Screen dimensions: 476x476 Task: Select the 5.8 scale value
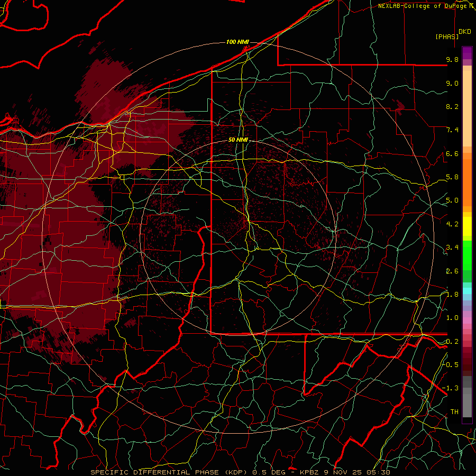[452, 177]
